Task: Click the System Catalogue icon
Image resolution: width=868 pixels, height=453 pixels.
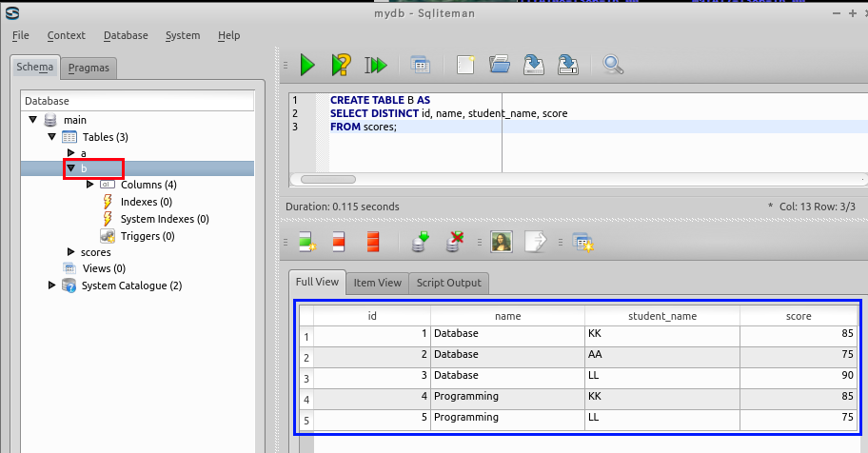Action: pos(69,286)
